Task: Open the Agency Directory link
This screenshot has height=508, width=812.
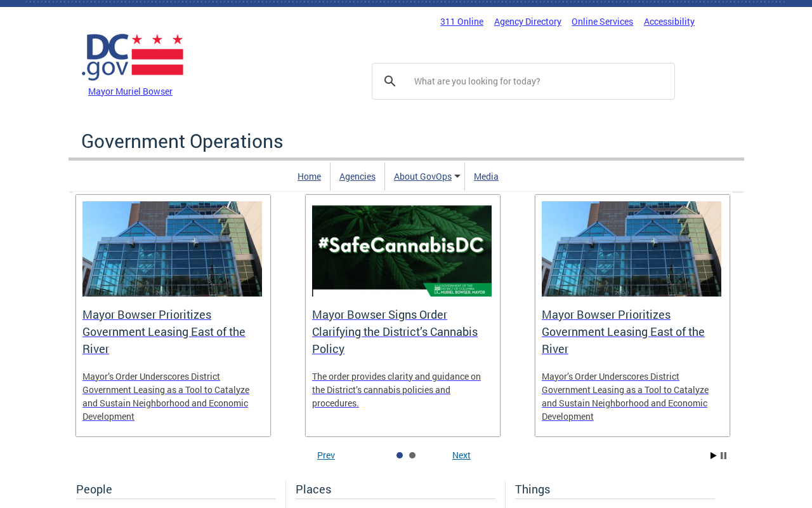Action: coord(527,22)
